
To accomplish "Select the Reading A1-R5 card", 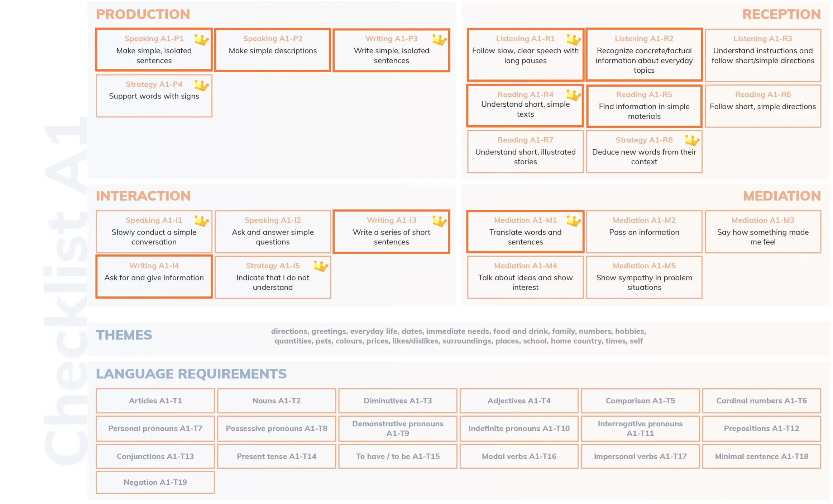I will click(644, 106).
